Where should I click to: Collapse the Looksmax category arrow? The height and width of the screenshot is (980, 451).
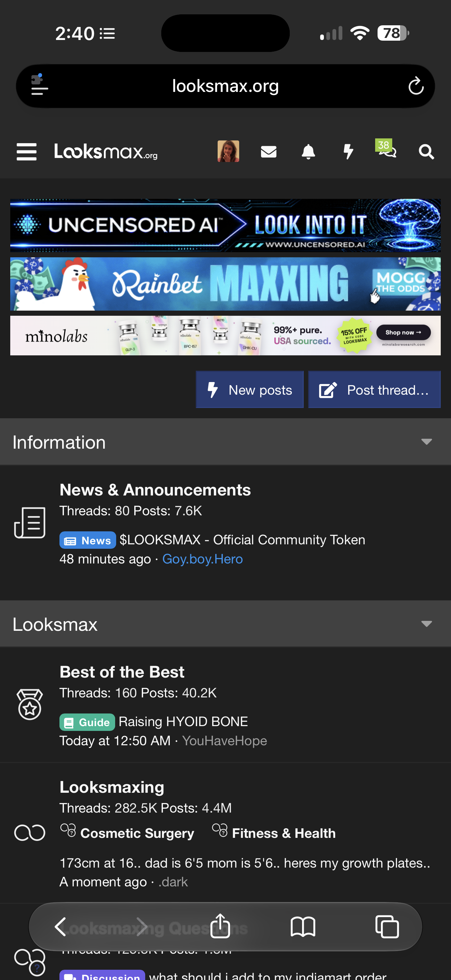pos(427,624)
